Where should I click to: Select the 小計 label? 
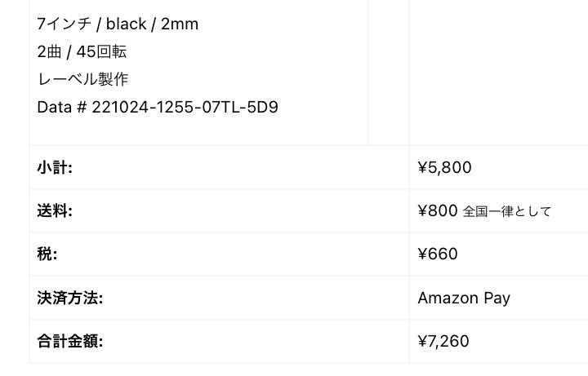[55, 167]
